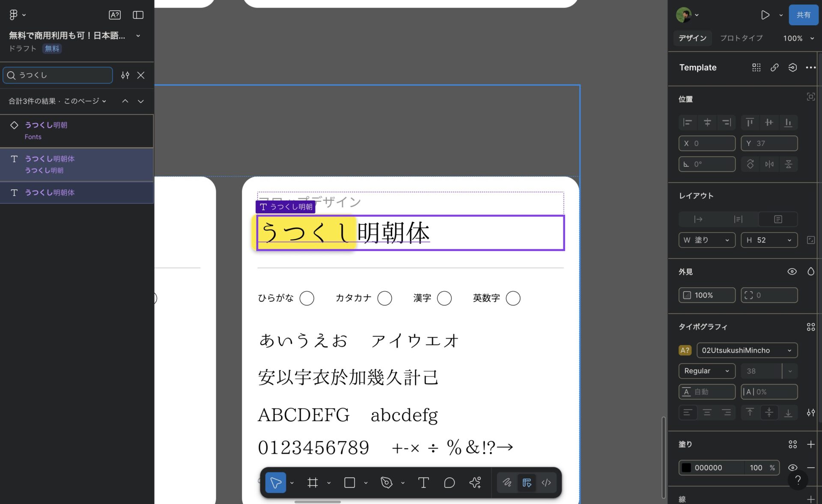Select the ひらがな radio circle
The image size is (822, 504).
(x=307, y=298)
